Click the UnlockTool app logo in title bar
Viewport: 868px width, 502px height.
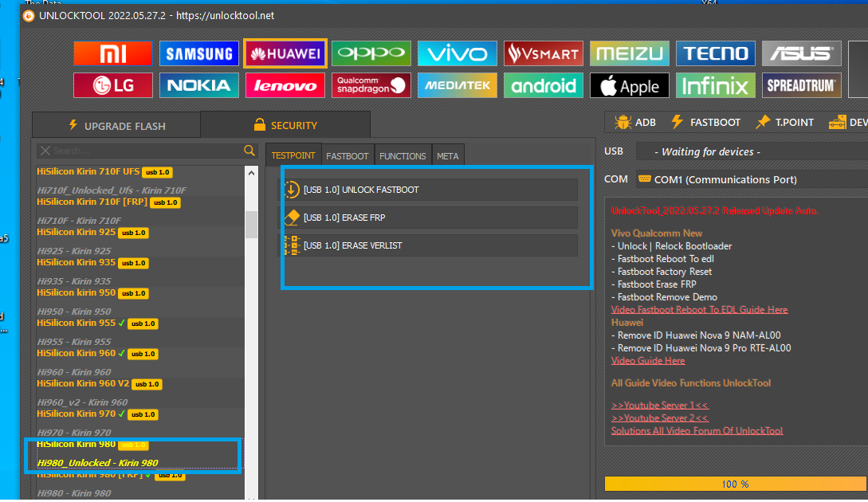tap(29, 16)
